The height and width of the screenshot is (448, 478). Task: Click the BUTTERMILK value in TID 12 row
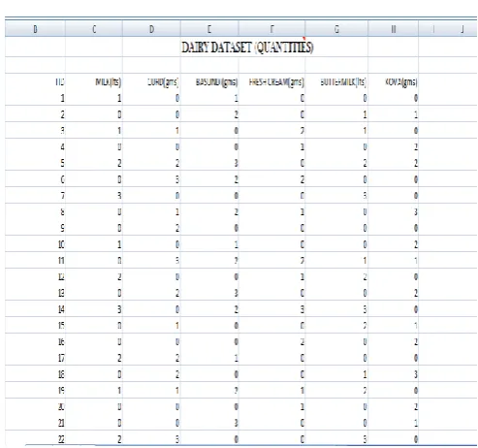tap(336, 276)
